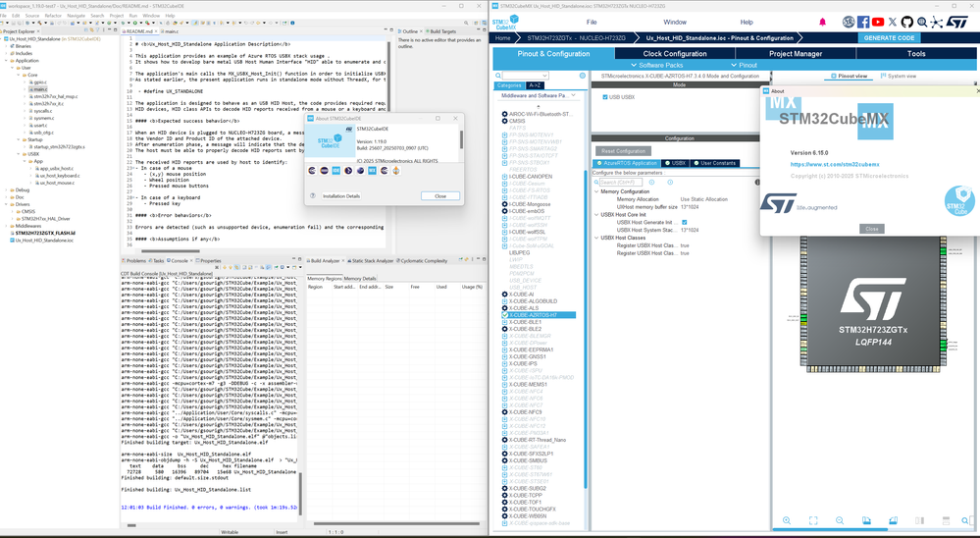The height and width of the screenshot is (538, 980).
Task: Open the Refactor menu in CubeIDE
Action: pyautogui.click(x=53, y=15)
